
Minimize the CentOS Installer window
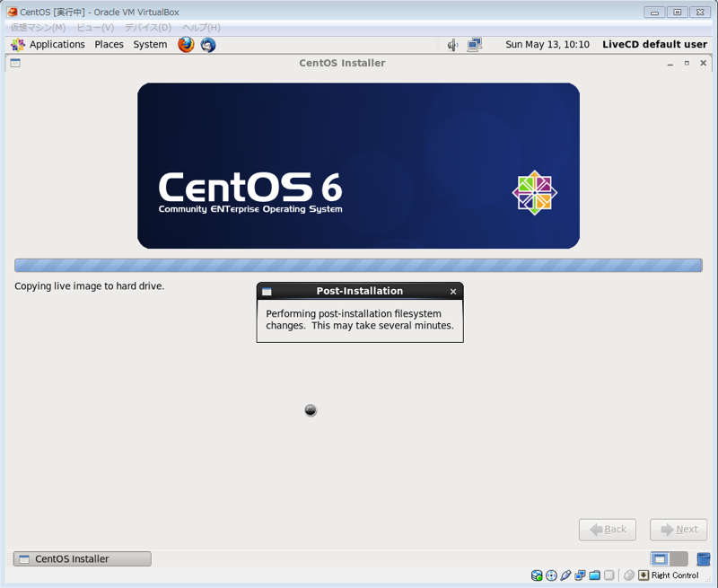(x=670, y=63)
